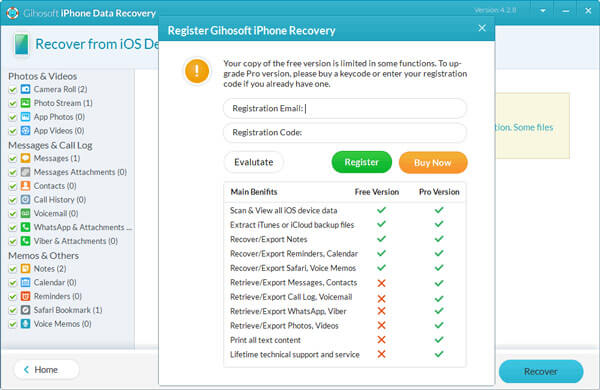Click the Camera Roll category icon
The width and height of the screenshot is (600, 390).
pos(25,89)
